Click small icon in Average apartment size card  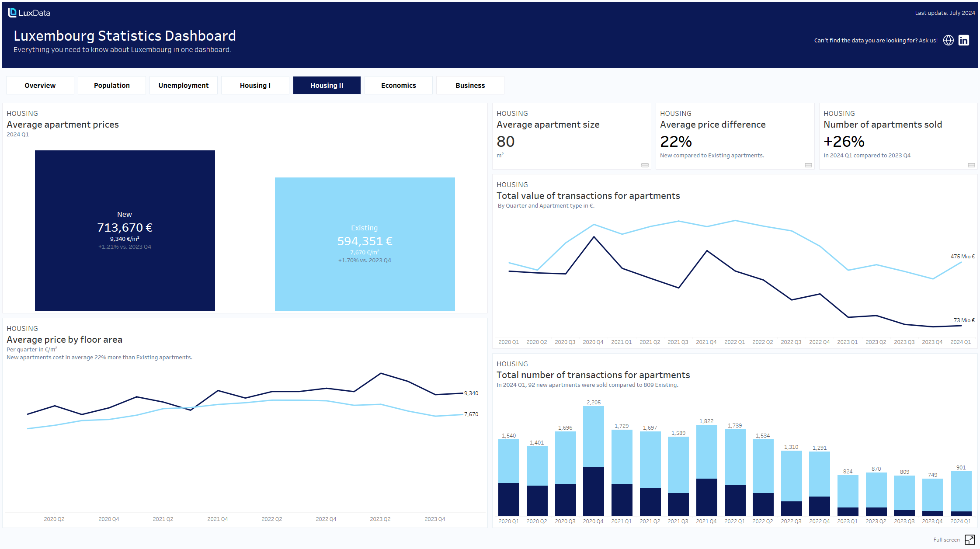[645, 165]
